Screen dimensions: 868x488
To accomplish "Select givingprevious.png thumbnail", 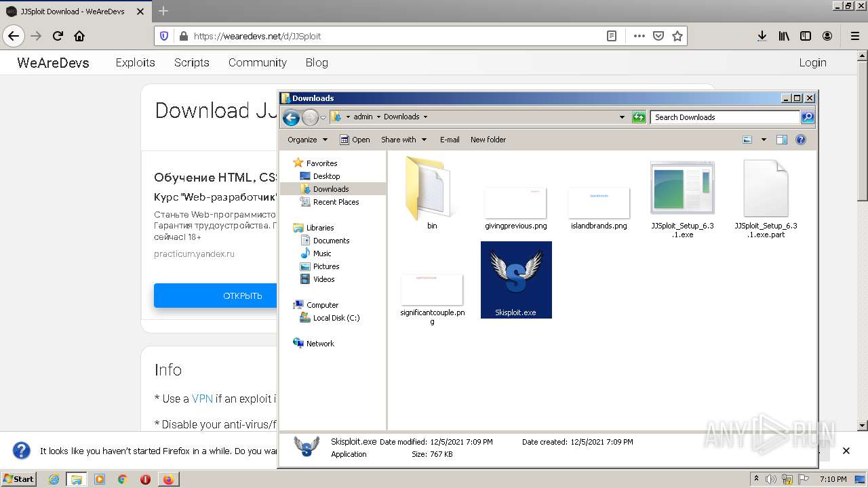I will [x=516, y=209].
